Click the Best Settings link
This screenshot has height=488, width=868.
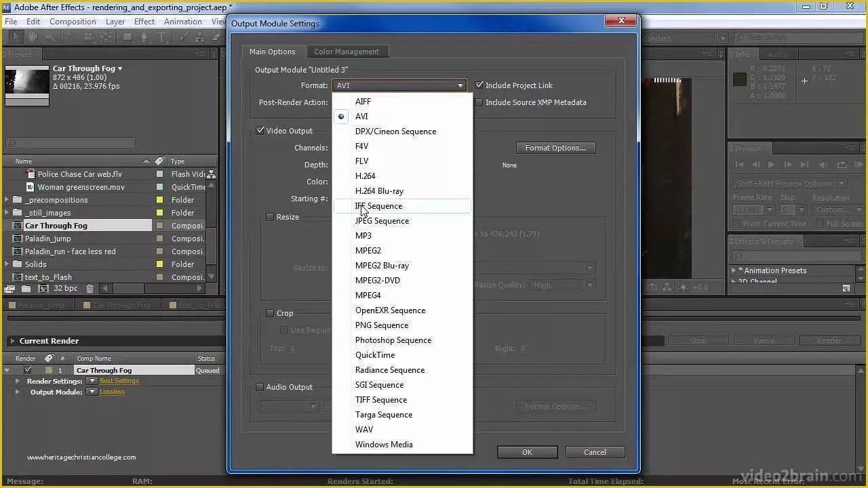click(x=119, y=381)
